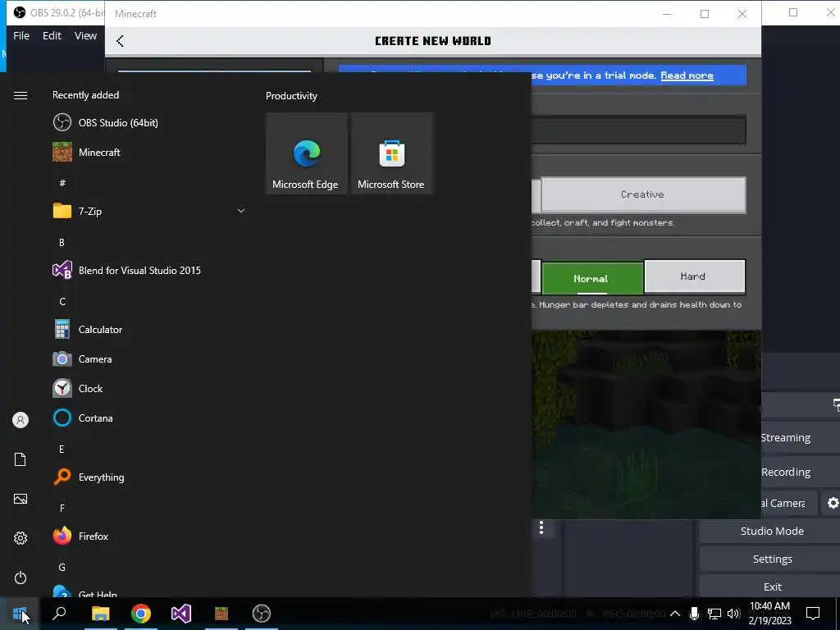Screen dimensions: 840x630
Task: Click the microphone tray icon
Action: click(694, 614)
